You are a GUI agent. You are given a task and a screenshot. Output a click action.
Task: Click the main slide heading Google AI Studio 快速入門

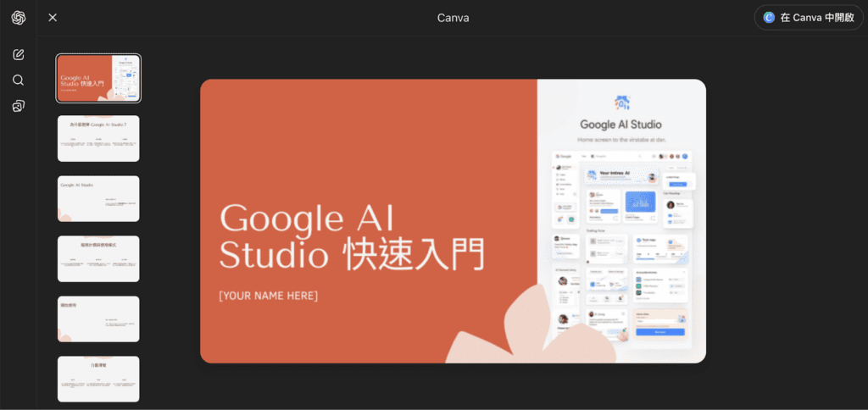pos(351,238)
